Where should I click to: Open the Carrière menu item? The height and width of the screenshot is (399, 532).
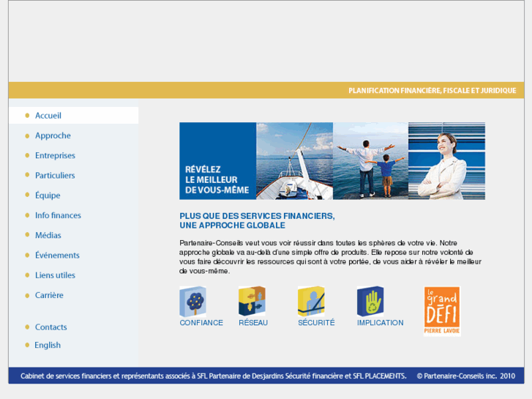tap(49, 295)
